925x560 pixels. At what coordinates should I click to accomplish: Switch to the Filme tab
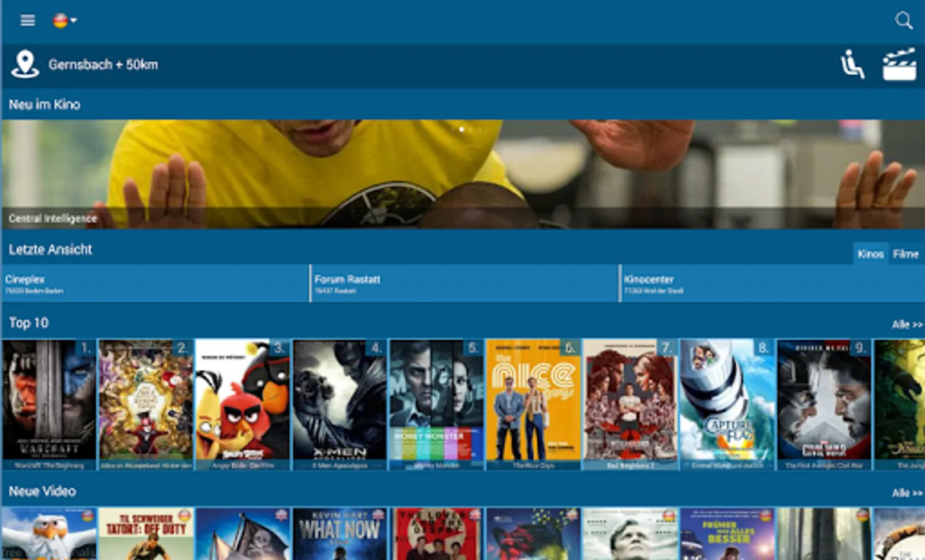(x=906, y=254)
